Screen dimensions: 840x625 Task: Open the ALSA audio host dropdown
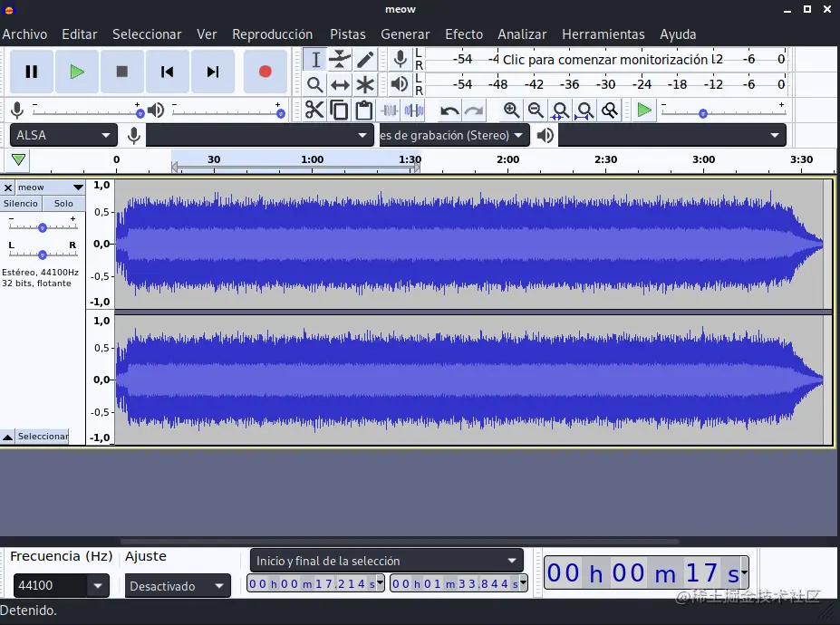pyautogui.click(x=63, y=135)
